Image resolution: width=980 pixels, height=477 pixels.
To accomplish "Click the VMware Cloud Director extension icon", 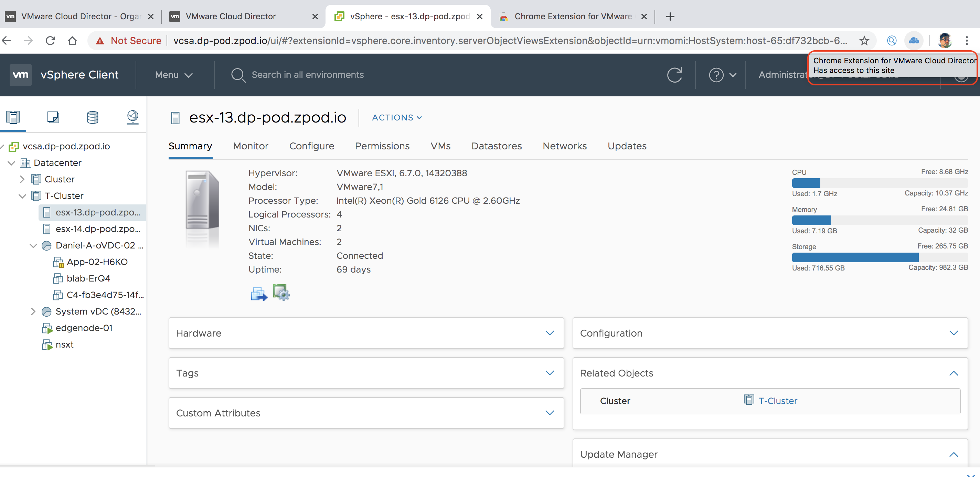I will (914, 40).
